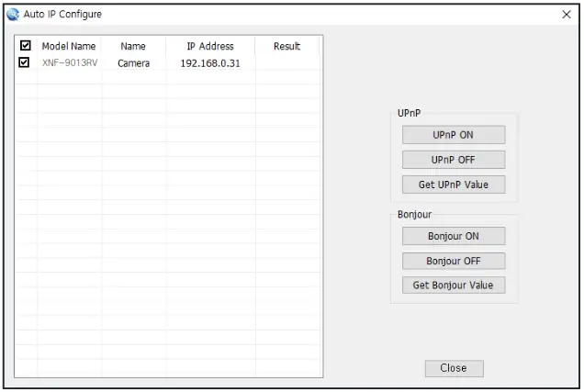584x392 pixels.
Task: Click Get Bonjour Value button
Action: click(x=454, y=286)
